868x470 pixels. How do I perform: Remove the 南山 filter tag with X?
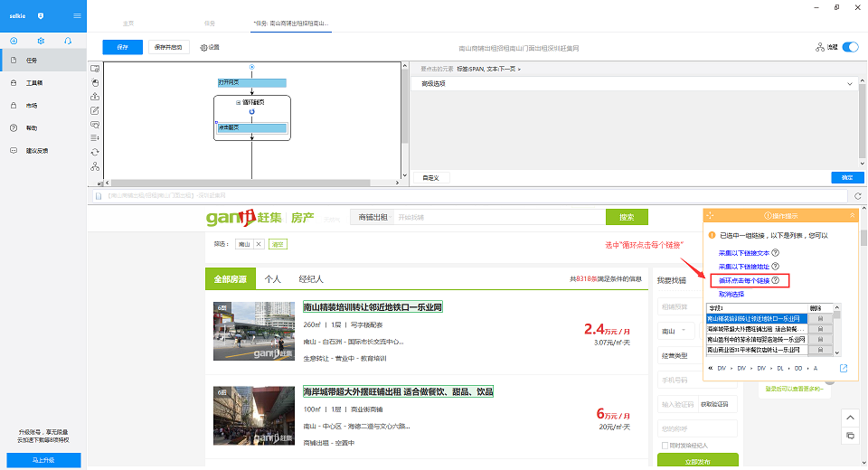[259, 244]
